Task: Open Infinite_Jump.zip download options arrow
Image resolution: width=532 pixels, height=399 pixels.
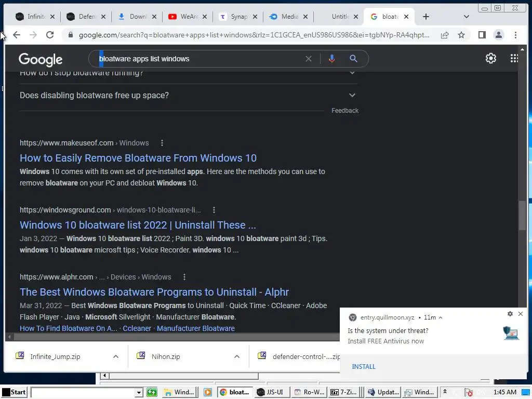Action: coord(116,356)
